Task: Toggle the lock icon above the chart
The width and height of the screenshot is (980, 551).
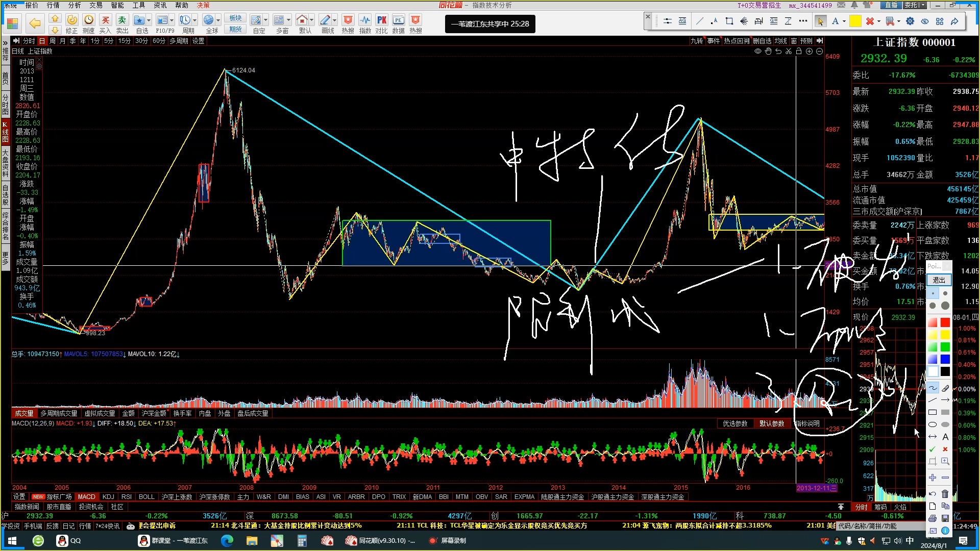Action: pyautogui.click(x=799, y=52)
